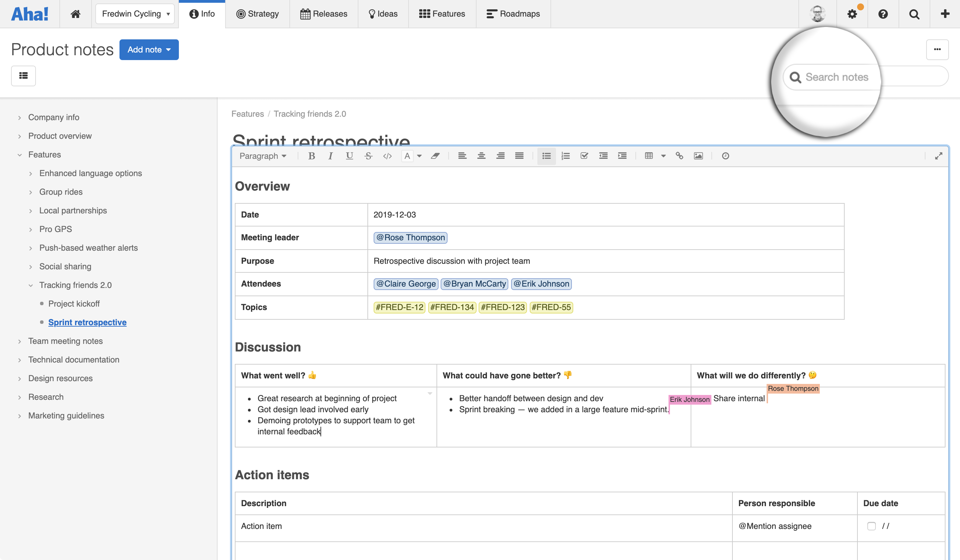This screenshot has height=560, width=960.
Task: Insert a table into the note
Action: (649, 156)
